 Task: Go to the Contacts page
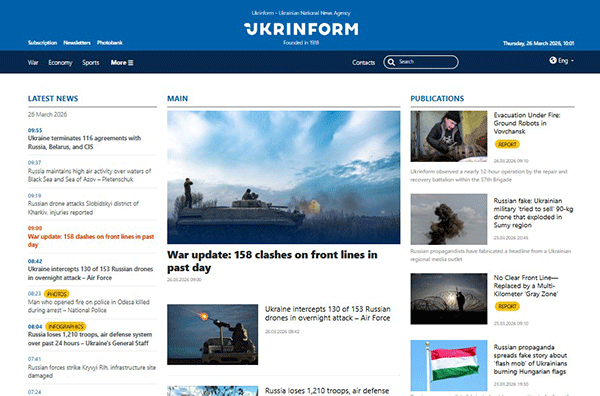tap(364, 62)
